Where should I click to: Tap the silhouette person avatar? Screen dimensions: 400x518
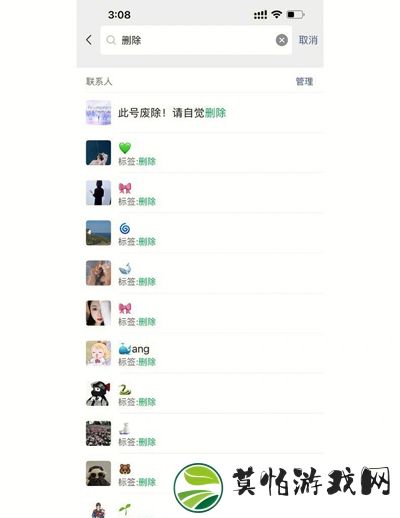point(98,193)
